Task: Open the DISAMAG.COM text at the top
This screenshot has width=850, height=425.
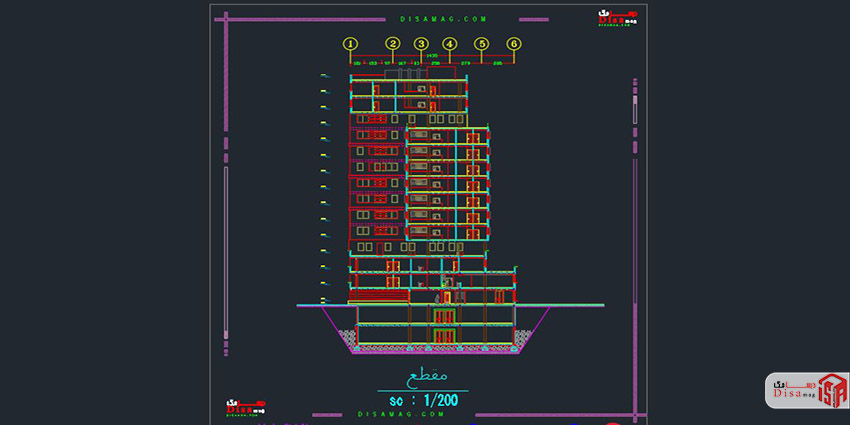Action: 432,19
